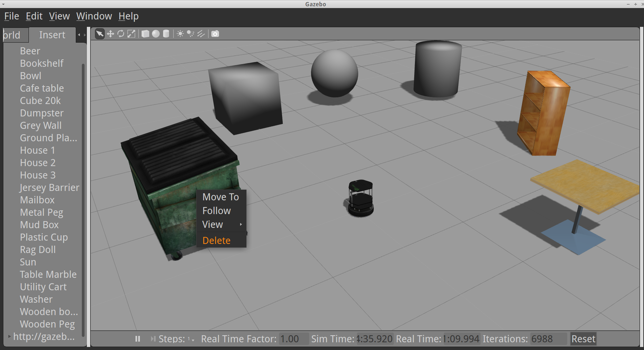Activate the scale mode tool
This screenshot has height=350, width=644.
coord(131,34)
